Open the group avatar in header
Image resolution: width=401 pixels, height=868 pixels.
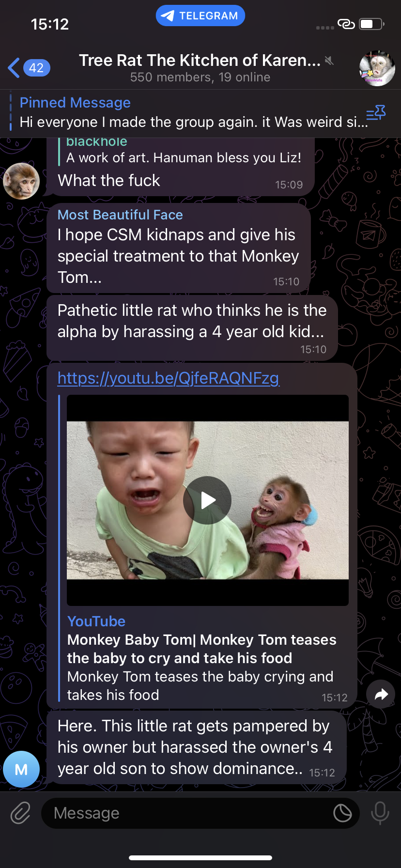click(377, 68)
